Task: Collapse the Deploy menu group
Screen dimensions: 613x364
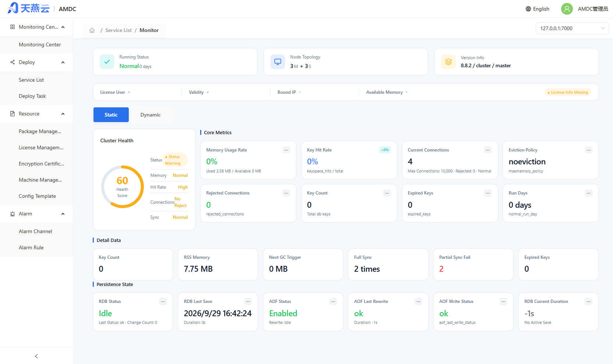Action: [x=36, y=62]
